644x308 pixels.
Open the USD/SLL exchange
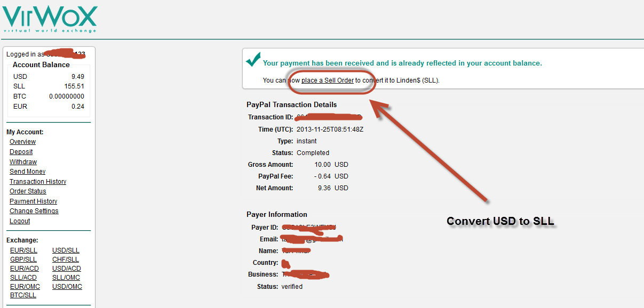66,250
